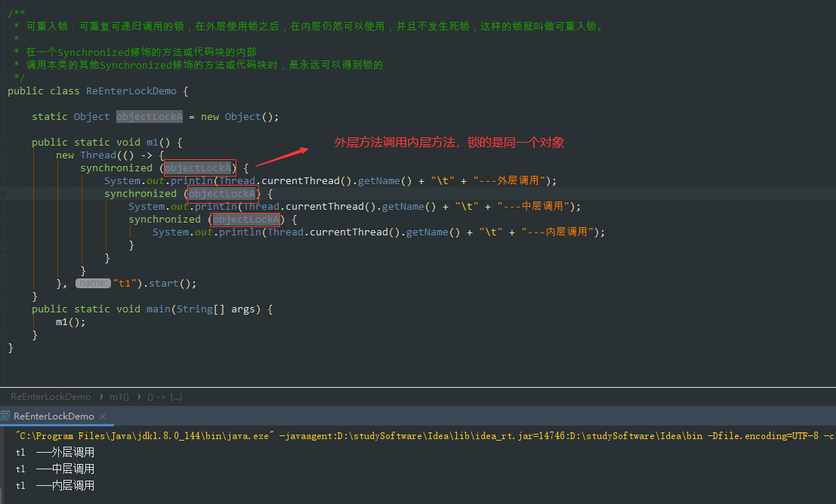Click the java.exe command line in console
Image resolution: width=836 pixels, height=504 pixels.
coord(425,436)
